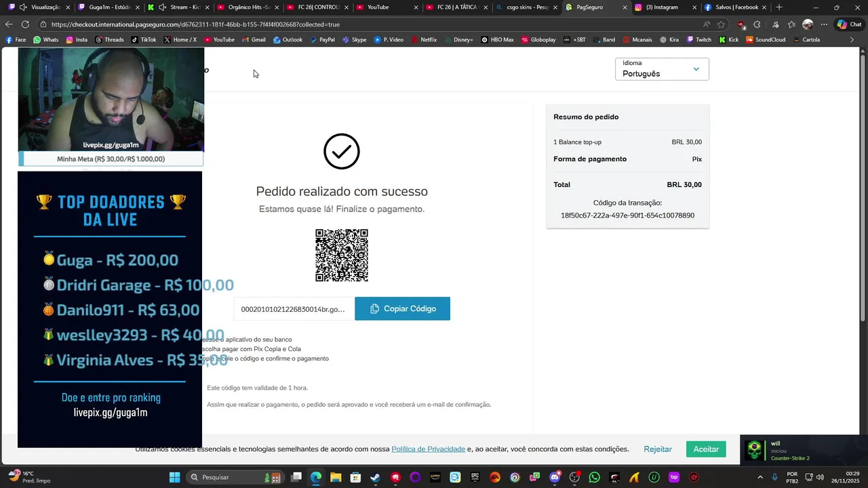
Task: Click the browser address bar
Action: 366,24
